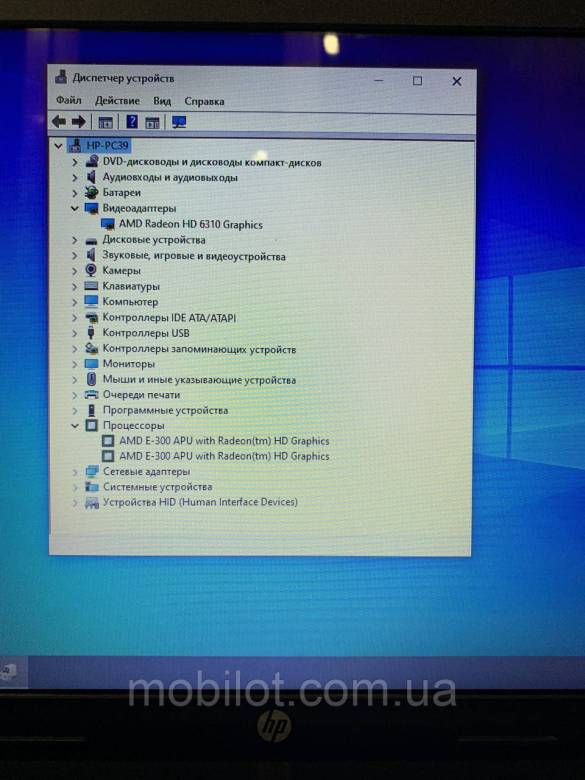Click the battery icon next to Батареи
The width and height of the screenshot is (585, 780).
tap(91, 193)
